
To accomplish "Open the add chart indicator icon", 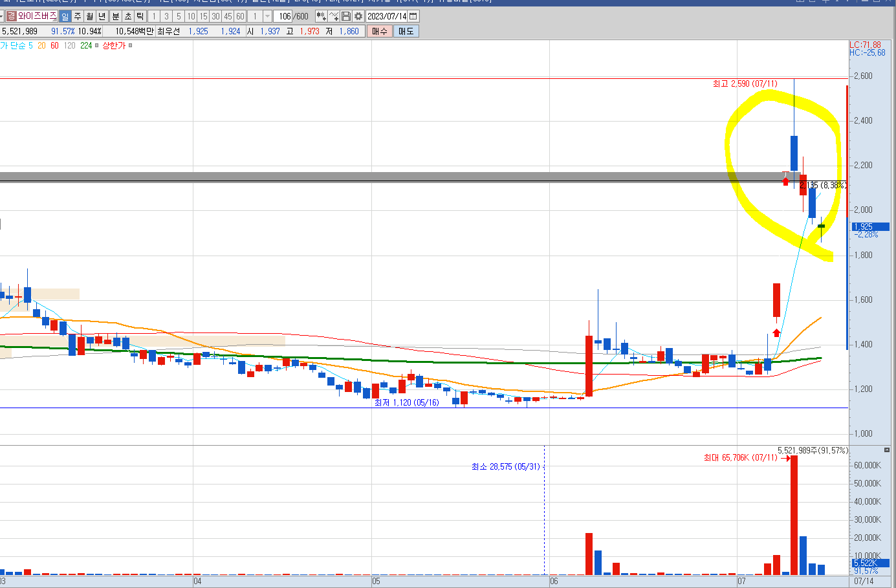I will [322, 16].
